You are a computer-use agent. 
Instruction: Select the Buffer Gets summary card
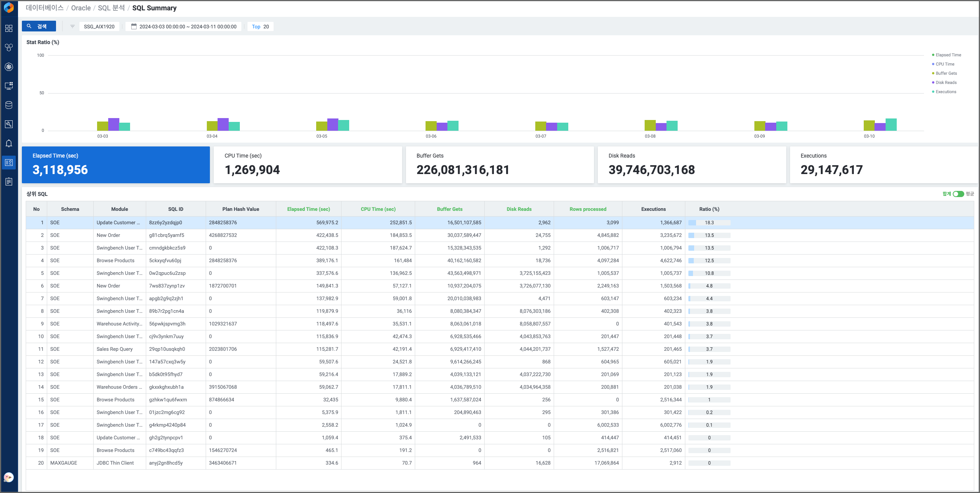pos(499,165)
